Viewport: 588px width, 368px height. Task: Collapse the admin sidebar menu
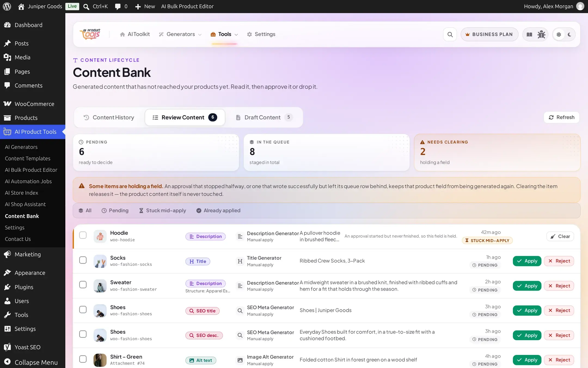tap(33, 362)
